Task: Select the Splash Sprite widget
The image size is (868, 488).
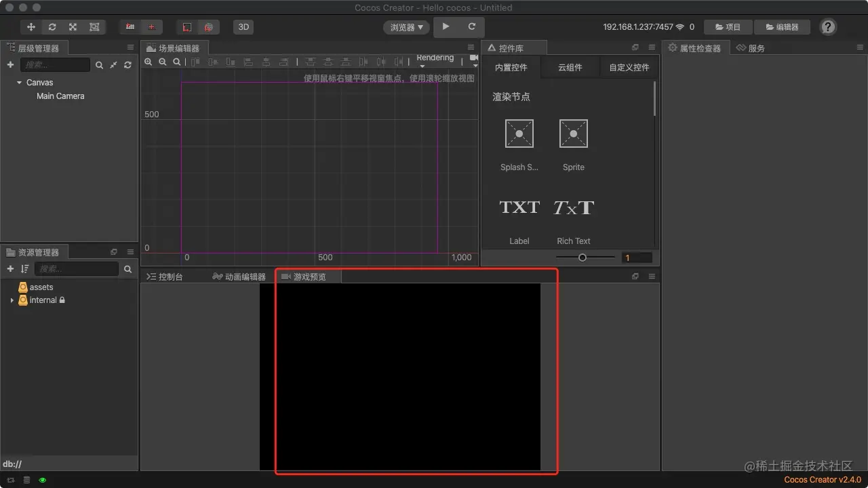Action: [519, 134]
